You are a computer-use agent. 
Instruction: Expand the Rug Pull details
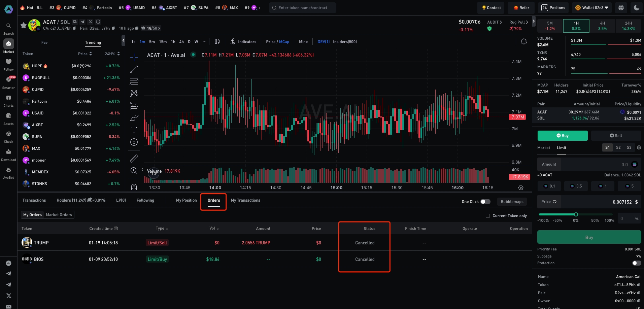pos(518,22)
